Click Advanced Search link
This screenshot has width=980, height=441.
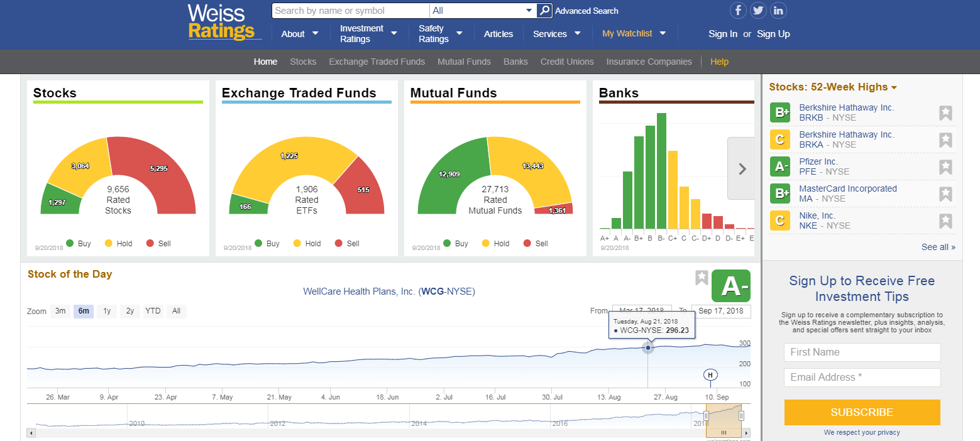click(x=586, y=11)
